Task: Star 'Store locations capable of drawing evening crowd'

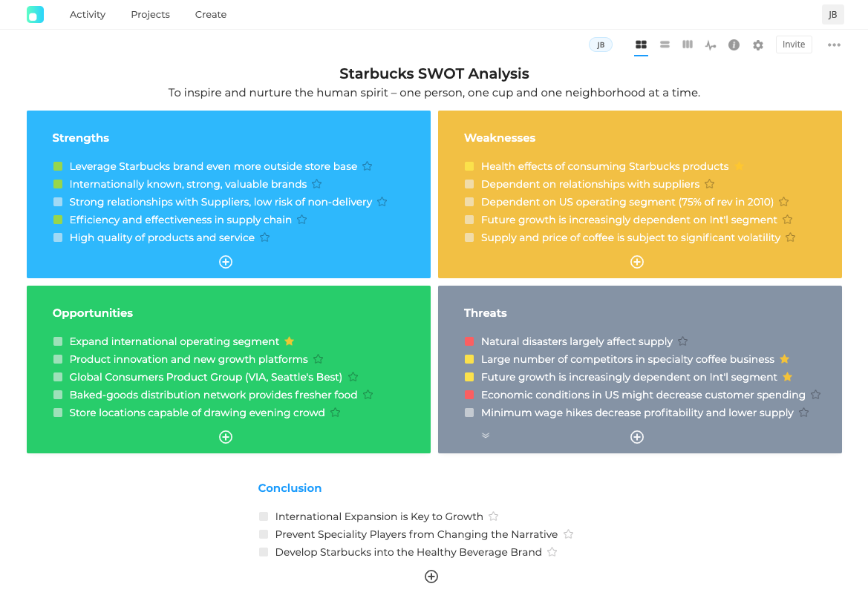Action: [x=335, y=413]
